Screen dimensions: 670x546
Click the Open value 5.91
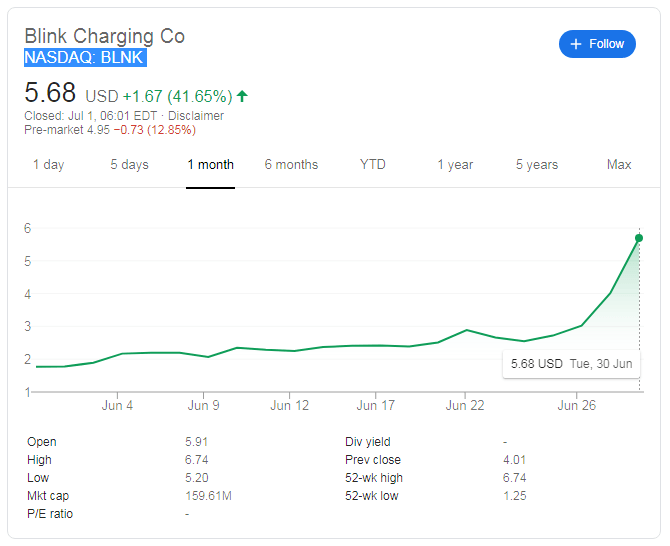point(197,442)
